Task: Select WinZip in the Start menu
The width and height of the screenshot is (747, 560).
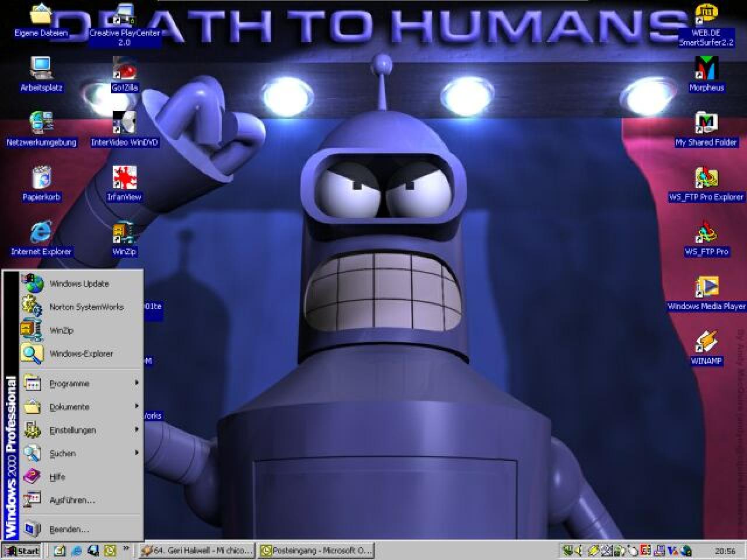Action: click(81, 330)
